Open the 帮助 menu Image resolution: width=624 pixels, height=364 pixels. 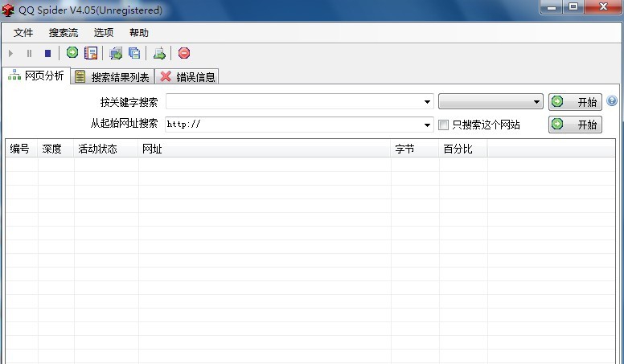click(x=139, y=33)
